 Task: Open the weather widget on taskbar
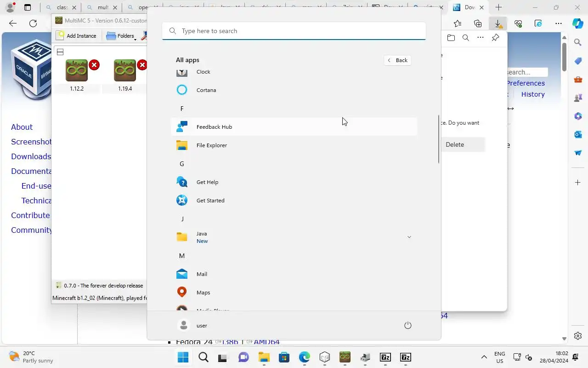pos(31,357)
